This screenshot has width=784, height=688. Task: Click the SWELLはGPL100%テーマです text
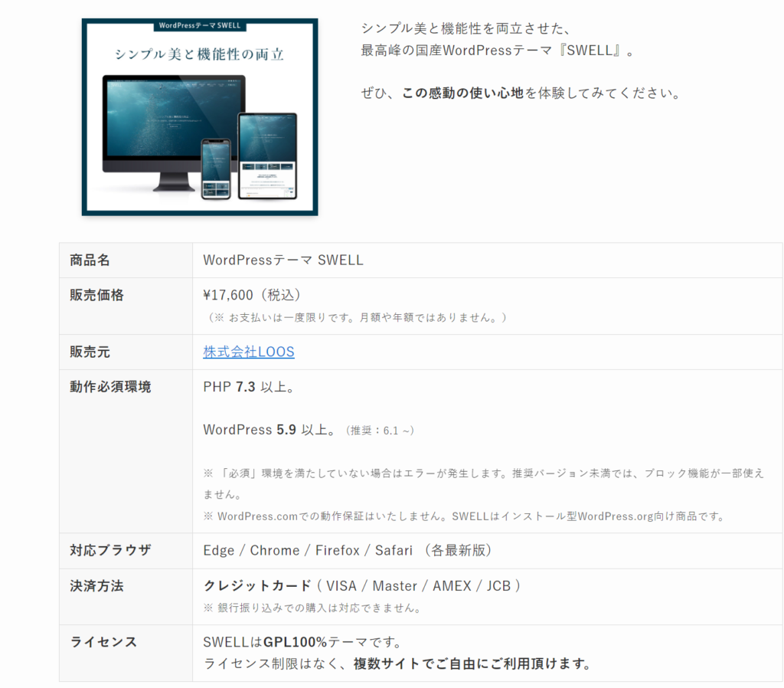[x=303, y=642]
